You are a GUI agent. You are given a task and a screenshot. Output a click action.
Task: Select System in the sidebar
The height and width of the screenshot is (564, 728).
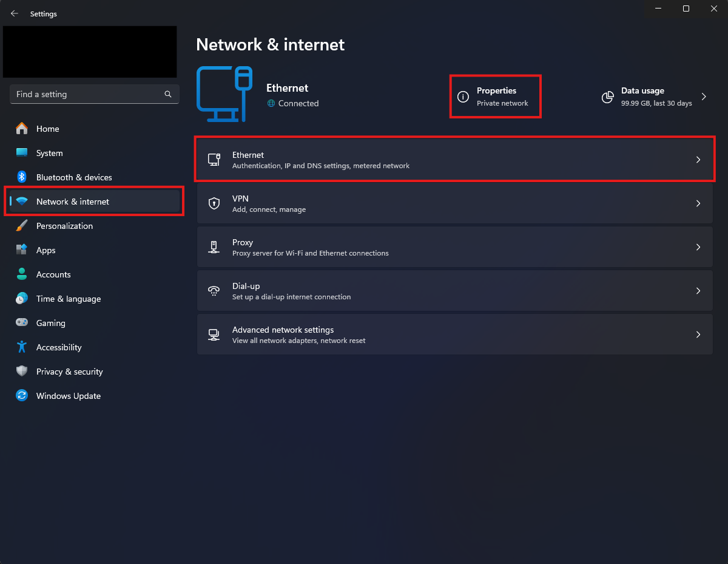tap(49, 153)
